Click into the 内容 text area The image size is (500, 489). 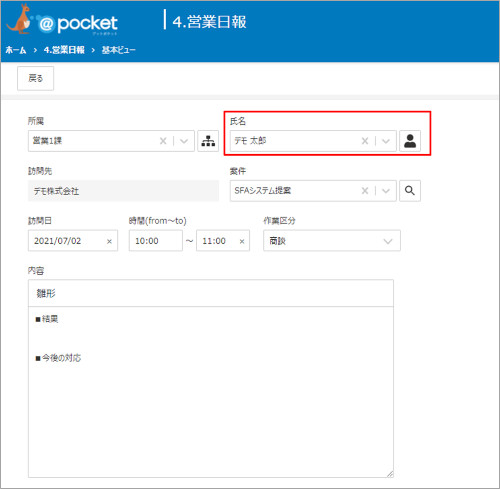[x=211, y=392]
